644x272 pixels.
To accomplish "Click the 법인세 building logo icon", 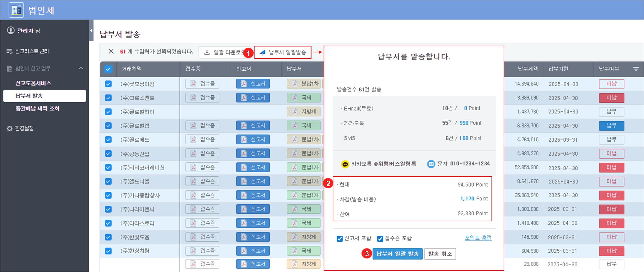I will click(16, 10).
